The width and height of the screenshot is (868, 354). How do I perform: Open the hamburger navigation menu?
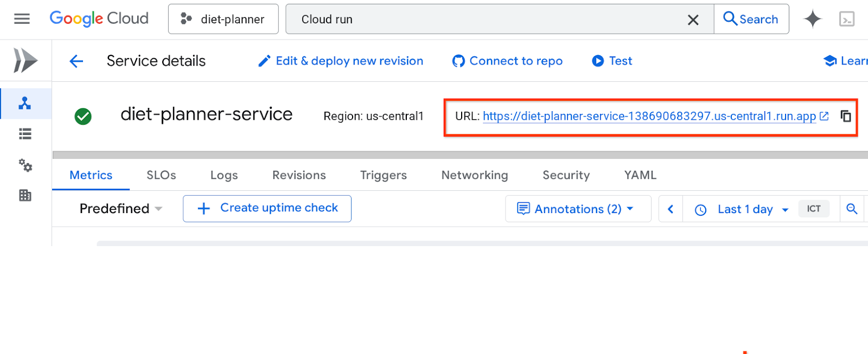coord(22,19)
